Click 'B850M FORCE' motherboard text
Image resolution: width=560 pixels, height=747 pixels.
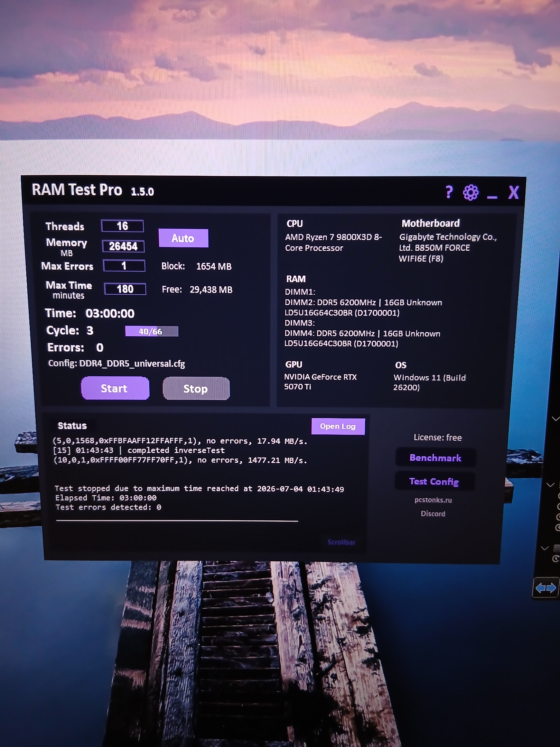point(442,248)
